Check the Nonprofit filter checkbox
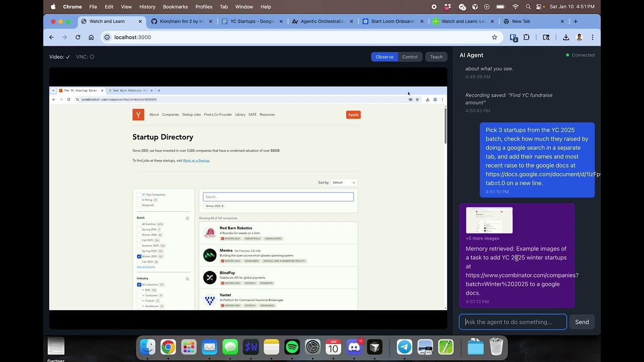This screenshot has width=644, height=362. click(139, 205)
